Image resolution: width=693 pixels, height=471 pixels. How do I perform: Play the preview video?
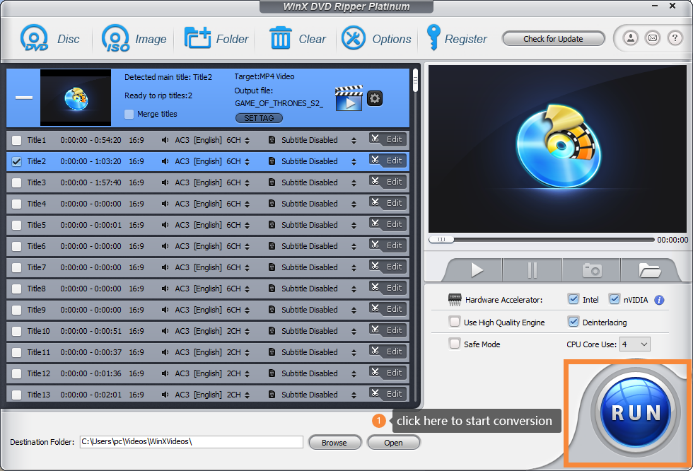tap(476, 270)
